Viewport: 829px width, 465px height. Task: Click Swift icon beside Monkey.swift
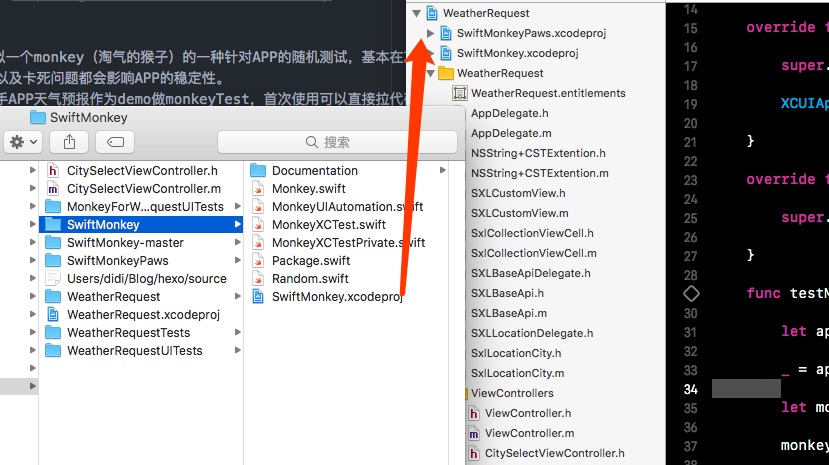pos(258,189)
